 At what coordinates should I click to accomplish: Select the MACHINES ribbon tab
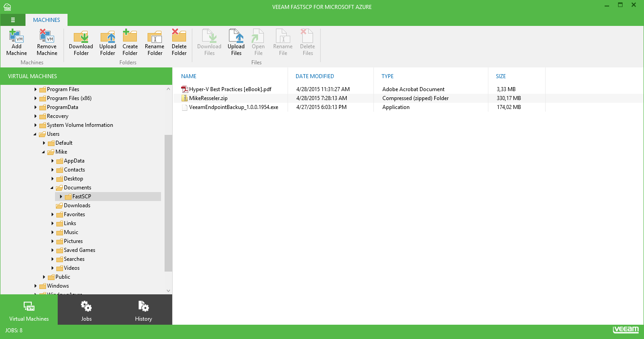47,20
